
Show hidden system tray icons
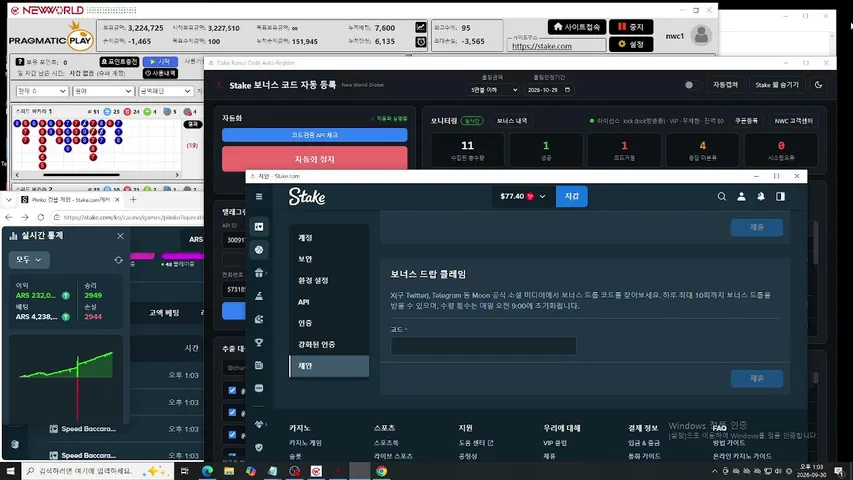click(x=714, y=471)
